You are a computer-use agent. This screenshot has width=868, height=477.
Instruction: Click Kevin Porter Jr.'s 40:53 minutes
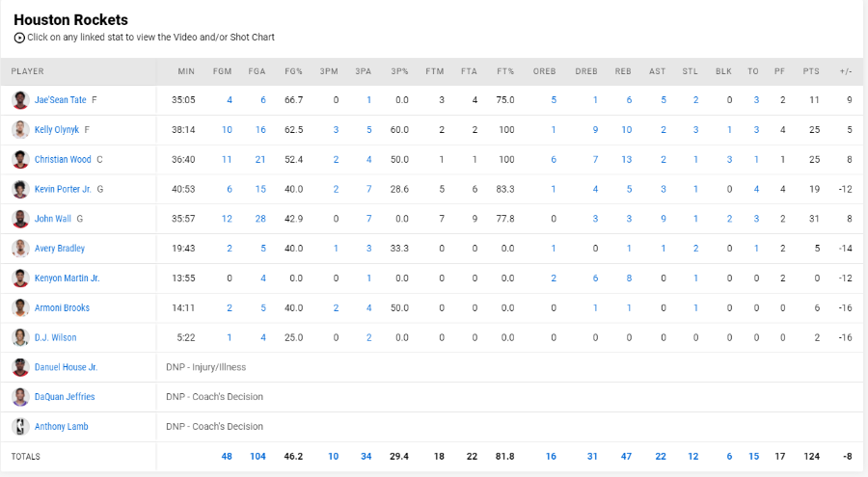click(x=183, y=189)
